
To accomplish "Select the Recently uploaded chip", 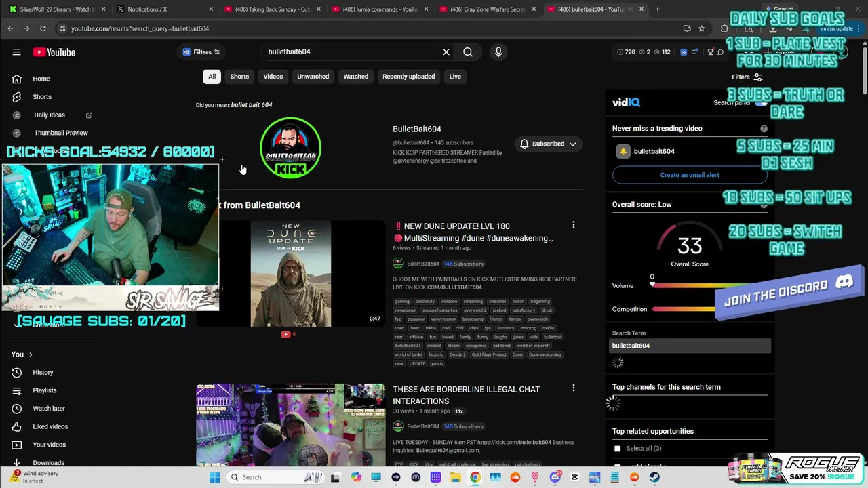I will tap(409, 77).
